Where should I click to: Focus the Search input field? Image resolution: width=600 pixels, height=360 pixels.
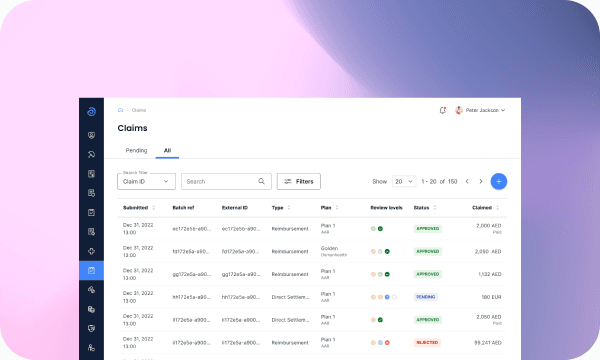[226, 181]
